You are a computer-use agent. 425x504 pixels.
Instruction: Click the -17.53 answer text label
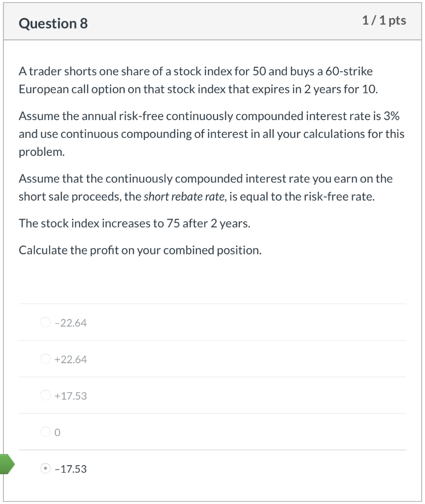pyautogui.click(x=70, y=469)
